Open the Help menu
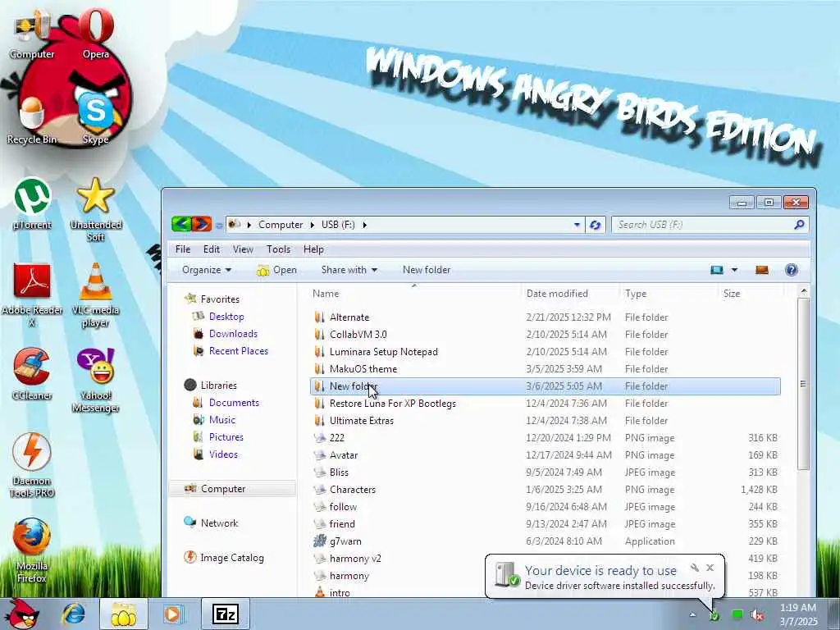The height and width of the screenshot is (630, 840). 313,249
